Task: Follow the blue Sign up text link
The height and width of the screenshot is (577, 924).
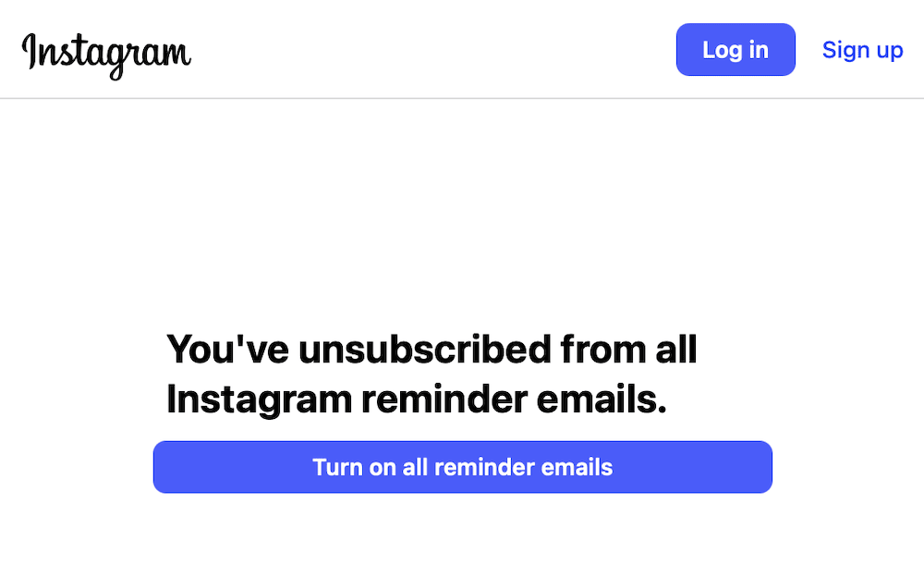Action: point(862,50)
